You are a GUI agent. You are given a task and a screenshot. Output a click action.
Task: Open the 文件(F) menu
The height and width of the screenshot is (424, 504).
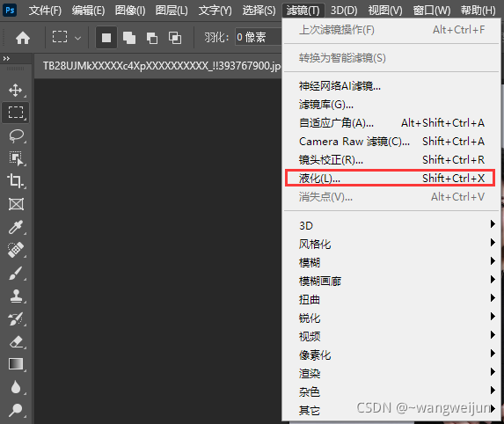click(45, 11)
